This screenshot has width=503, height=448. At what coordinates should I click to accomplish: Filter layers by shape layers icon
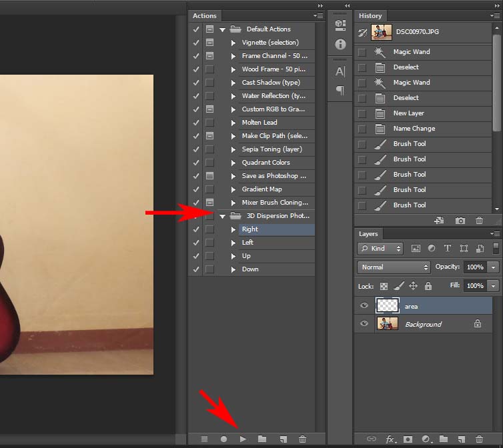(464, 248)
